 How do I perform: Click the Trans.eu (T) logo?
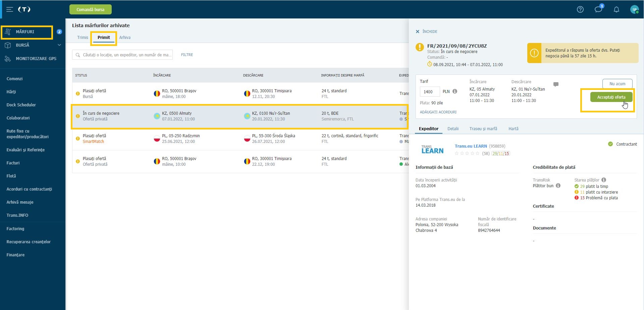coord(24,9)
